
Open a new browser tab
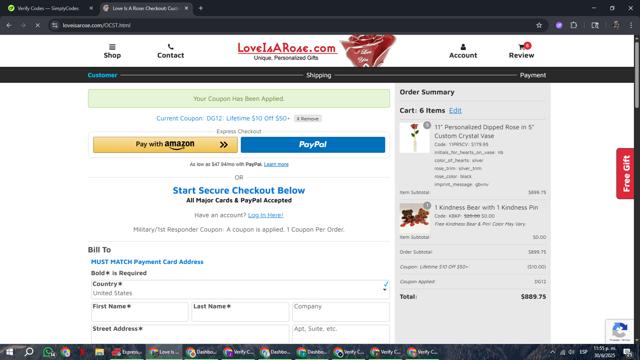point(200,8)
